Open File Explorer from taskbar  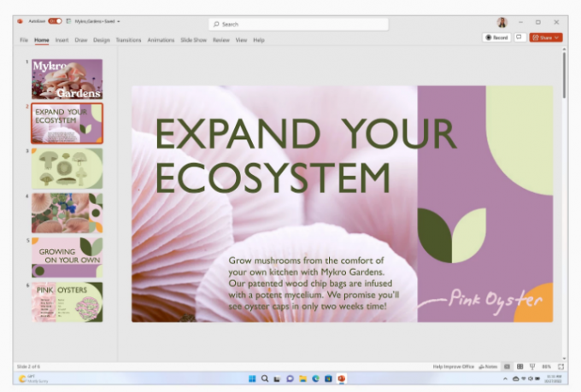[302, 378]
